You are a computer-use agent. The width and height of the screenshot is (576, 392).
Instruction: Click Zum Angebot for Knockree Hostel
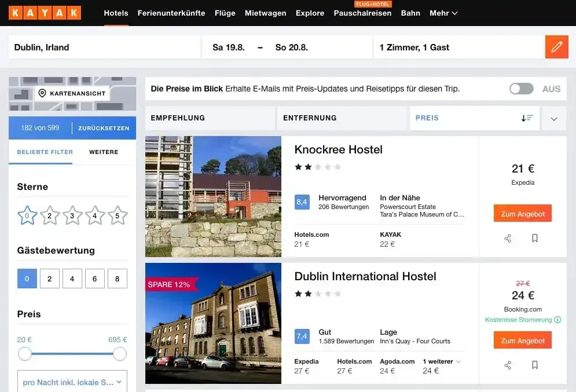523,214
